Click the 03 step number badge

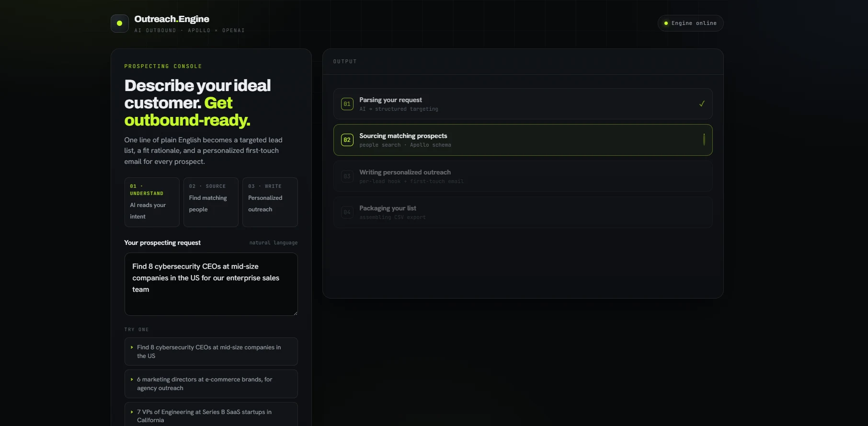347,176
